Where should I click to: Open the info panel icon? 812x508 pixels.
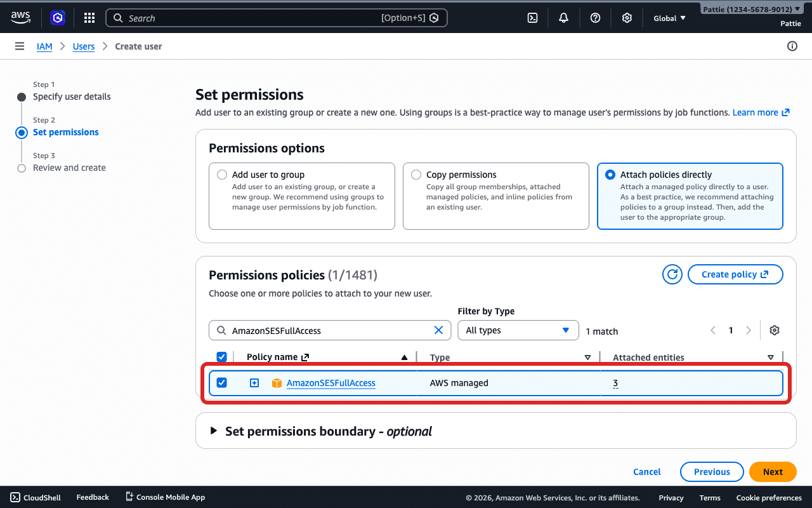[x=792, y=46]
